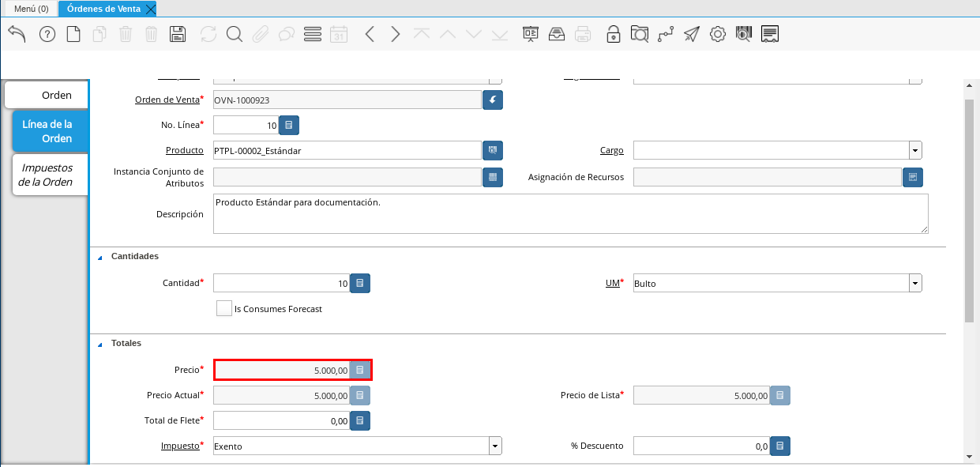Open the Impuesto dropdown showing Exento

click(495, 446)
